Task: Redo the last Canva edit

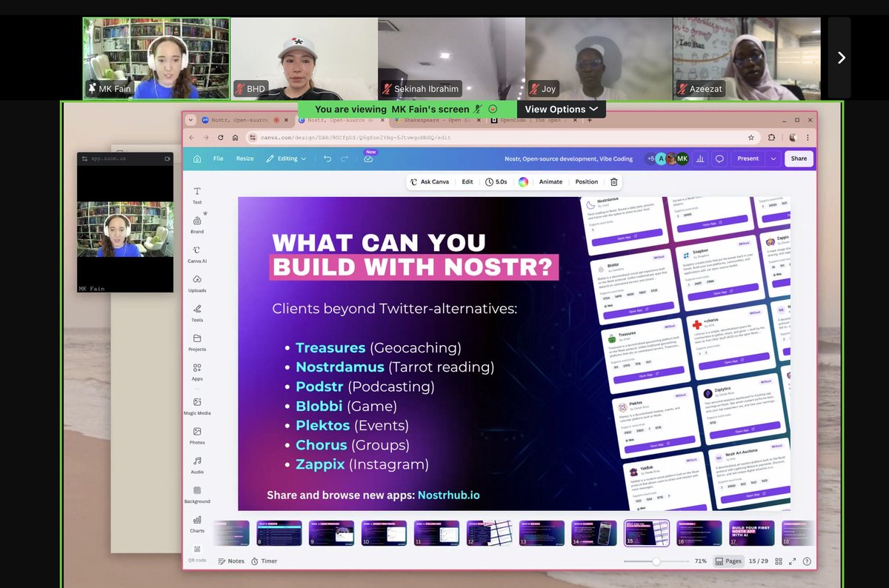Action: pos(344,158)
